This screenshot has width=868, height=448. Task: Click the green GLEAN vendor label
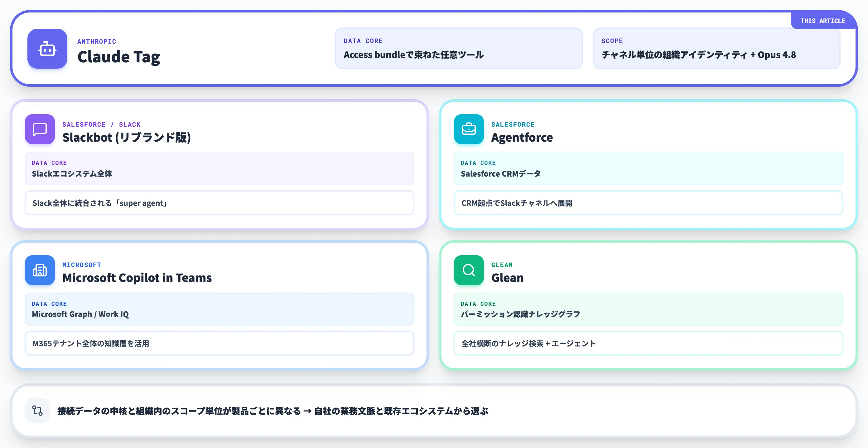(502, 265)
